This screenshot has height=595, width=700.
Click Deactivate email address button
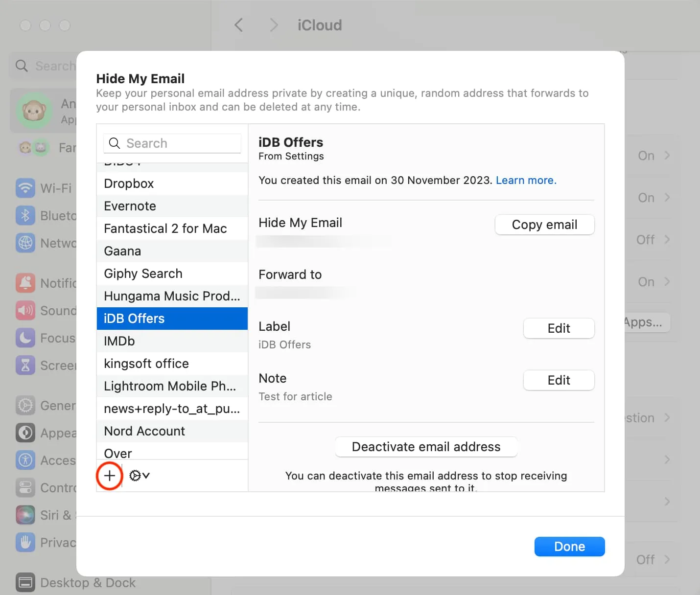click(x=426, y=447)
